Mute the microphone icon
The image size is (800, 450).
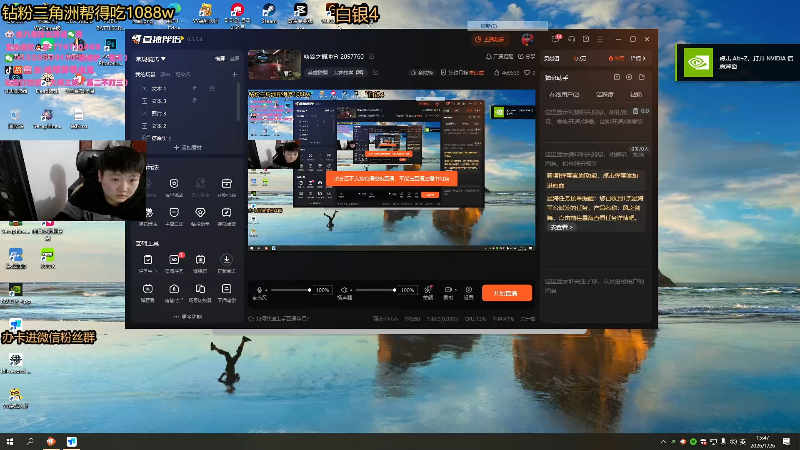pyautogui.click(x=259, y=290)
